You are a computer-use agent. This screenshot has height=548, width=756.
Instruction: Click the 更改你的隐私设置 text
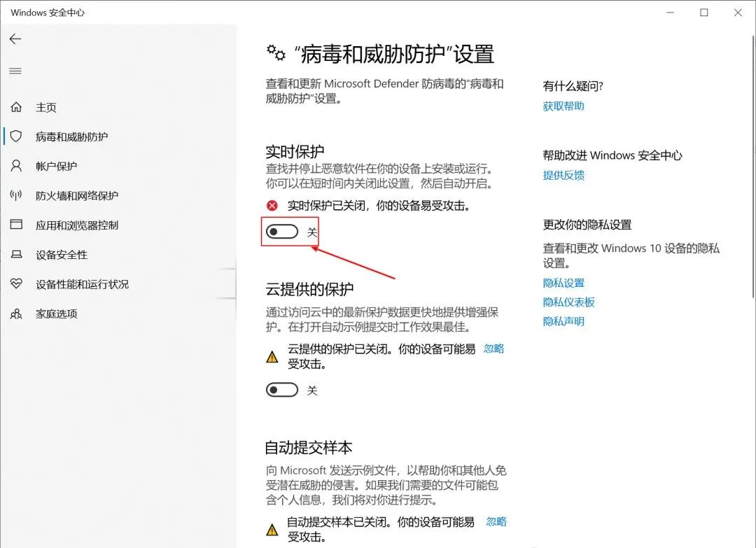[x=587, y=225]
